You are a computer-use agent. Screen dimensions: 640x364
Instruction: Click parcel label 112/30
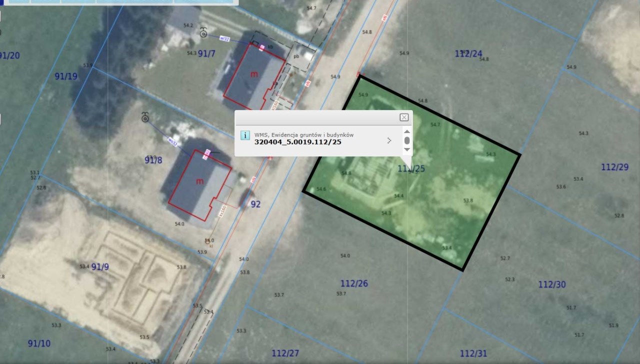[552, 284]
